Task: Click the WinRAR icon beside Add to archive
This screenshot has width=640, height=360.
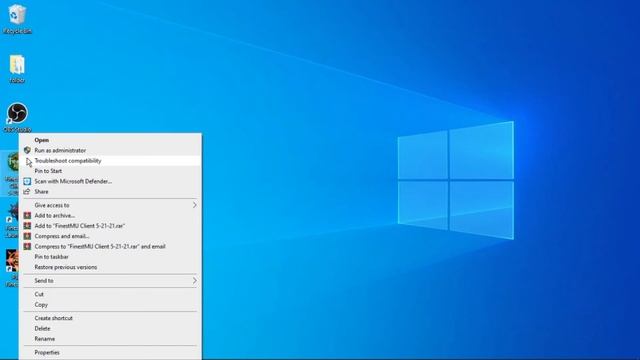Action: [27, 215]
